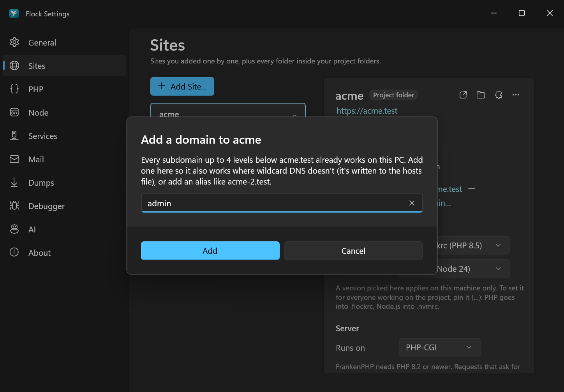Open the About page label

point(39,253)
